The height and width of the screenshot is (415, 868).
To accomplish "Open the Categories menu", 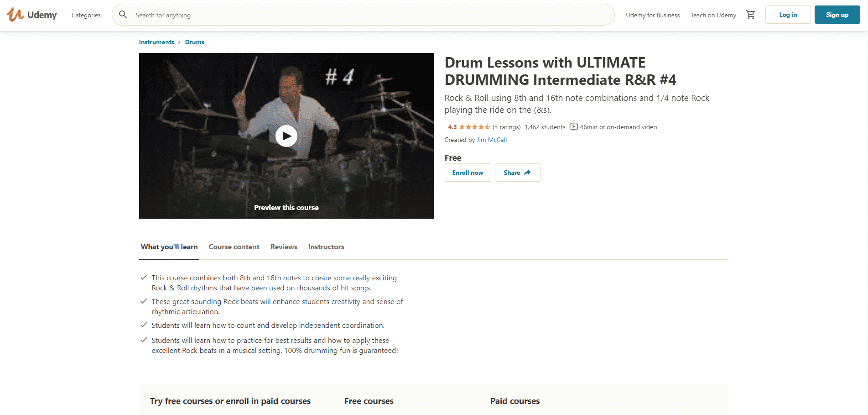I will point(86,15).
